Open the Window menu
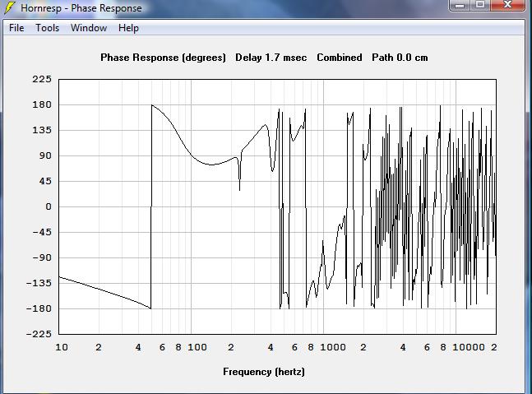This screenshot has width=532, height=394. 89,28
